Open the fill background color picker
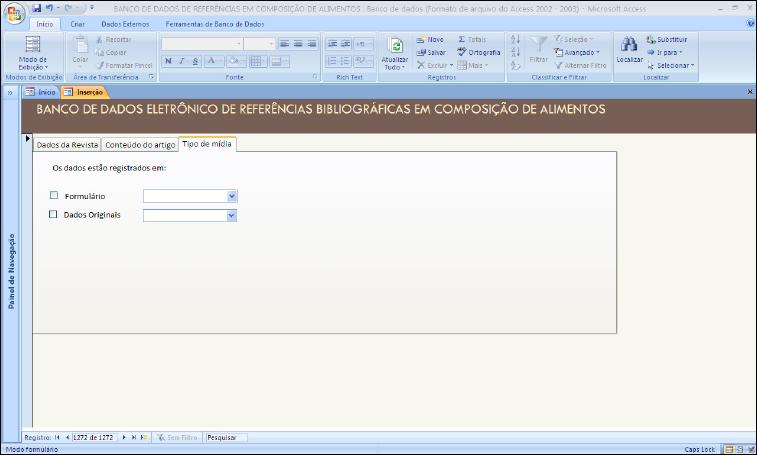757x455 pixels. [236, 61]
